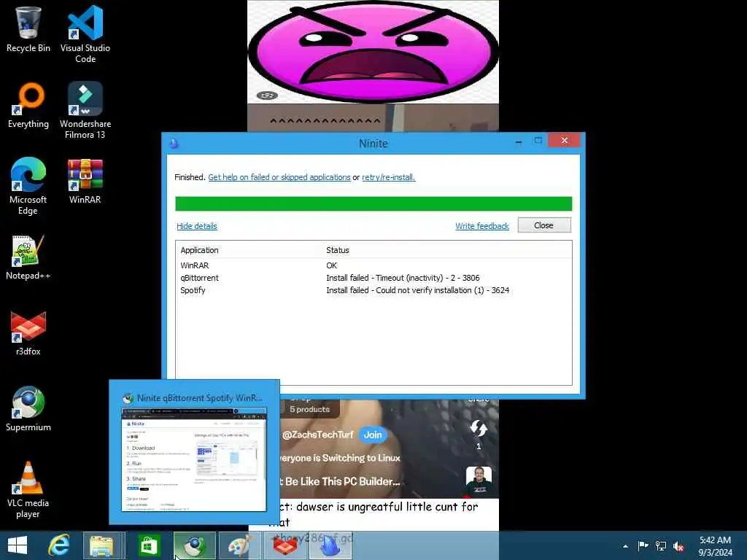
Task: Open the Action Center flag icon
Action: [643, 545]
